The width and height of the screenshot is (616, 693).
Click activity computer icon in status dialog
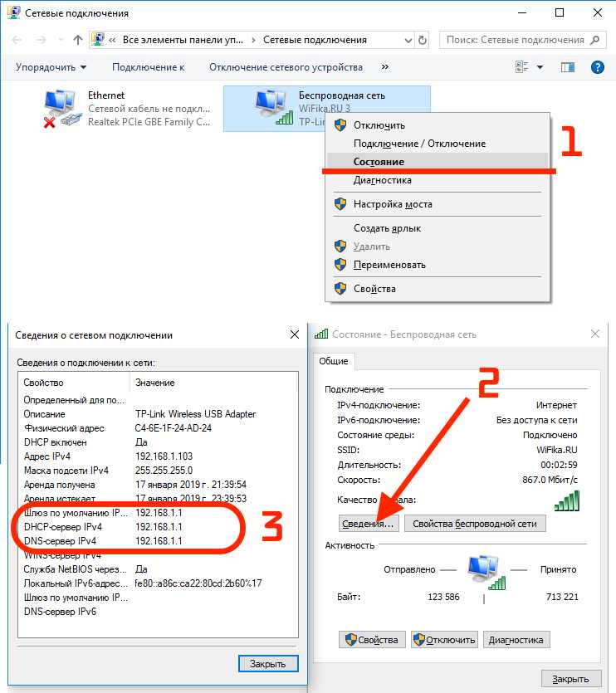485,573
